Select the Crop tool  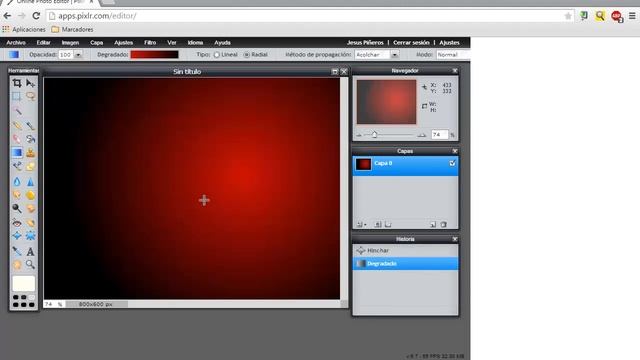17,83
